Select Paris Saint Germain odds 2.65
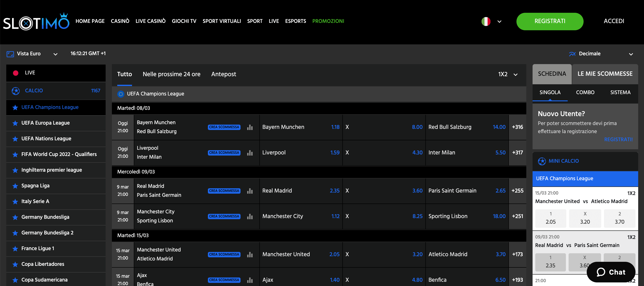 500,191
